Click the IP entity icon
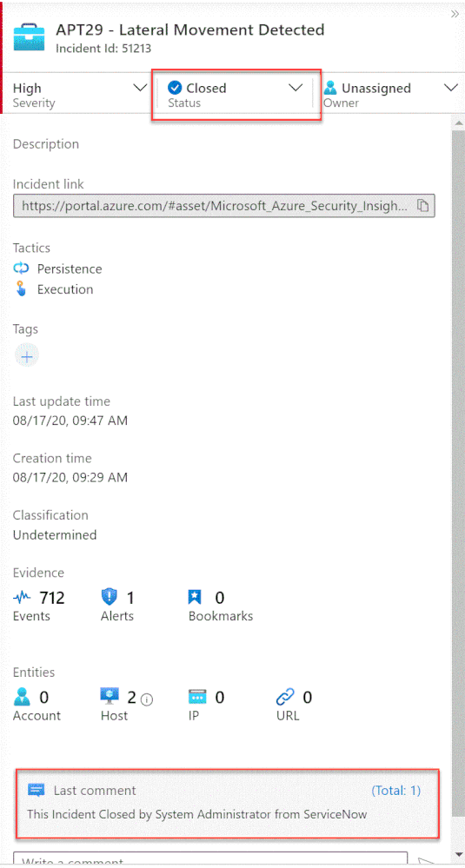This screenshot has height=868, width=465. (197, 697)
